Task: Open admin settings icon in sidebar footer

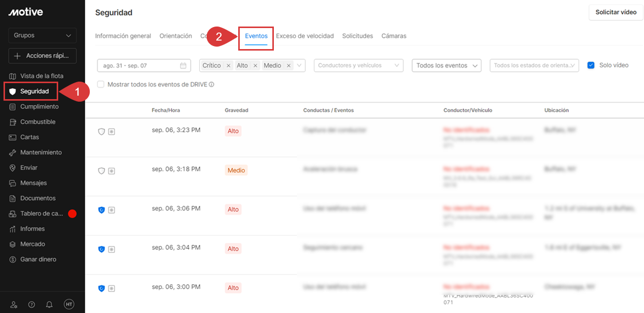Action: point(14,304)
